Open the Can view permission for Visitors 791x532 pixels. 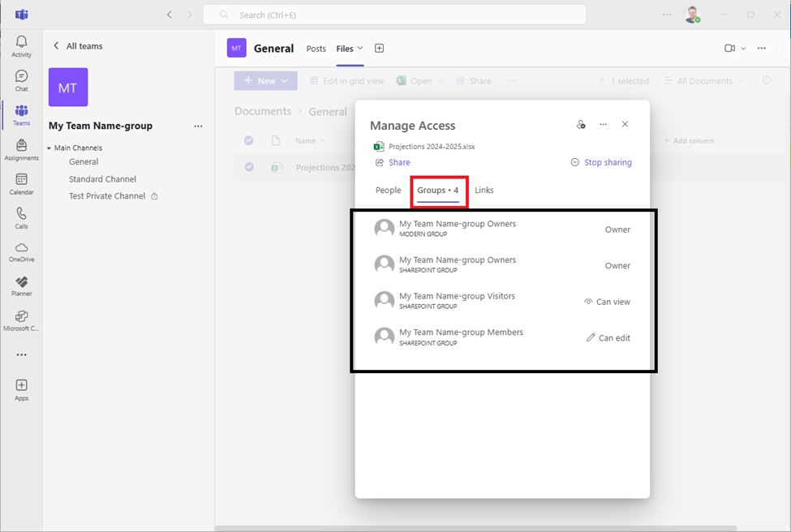(607, 302)
